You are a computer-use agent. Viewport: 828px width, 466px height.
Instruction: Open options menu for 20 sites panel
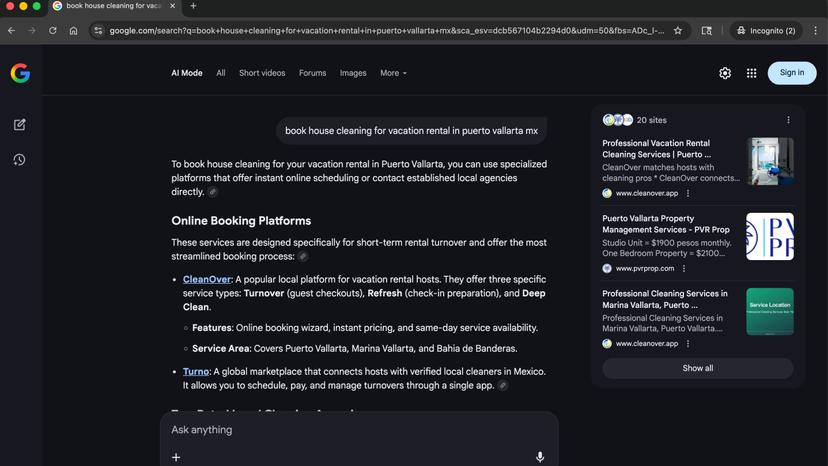pyautogui.click(x=788, y=120)
